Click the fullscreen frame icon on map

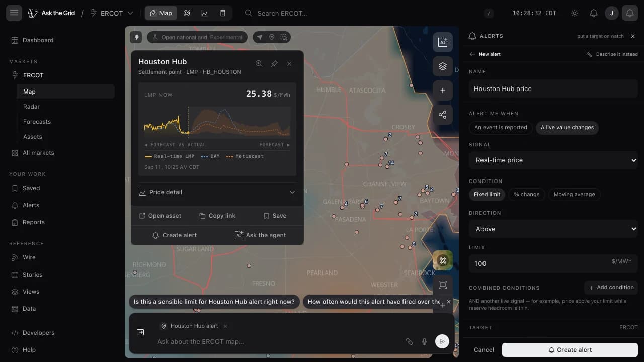click(443, 285)
